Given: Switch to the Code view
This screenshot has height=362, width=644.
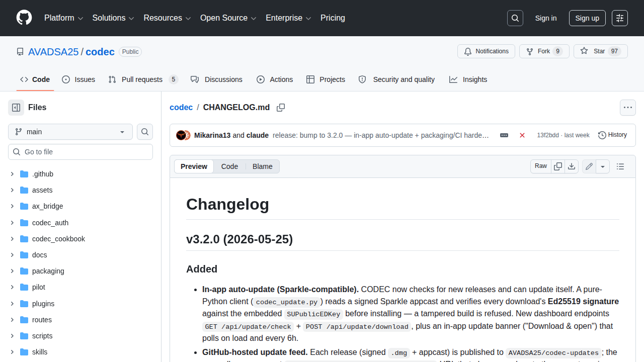Looking at the screenshot, I should 229,166.
